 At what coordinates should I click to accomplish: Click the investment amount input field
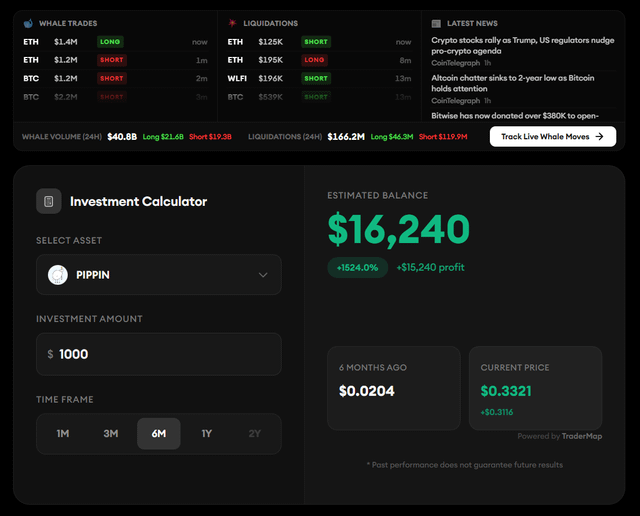pos(159,354)
